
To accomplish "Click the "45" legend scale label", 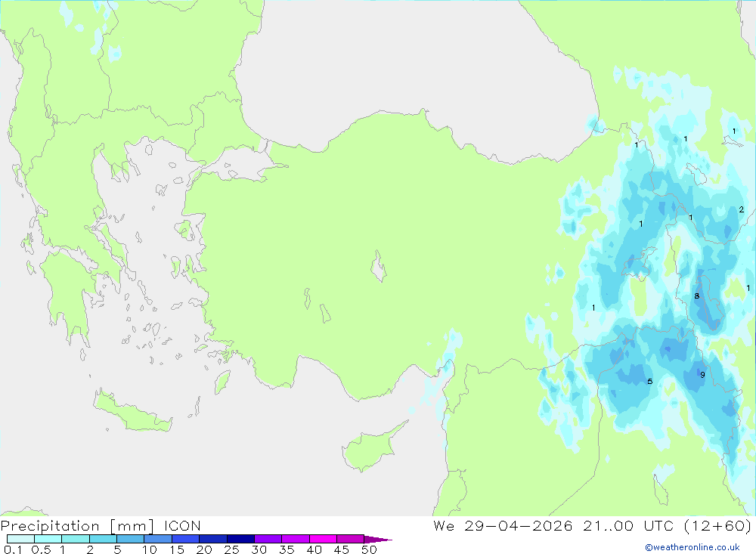I will coord(342,549).
